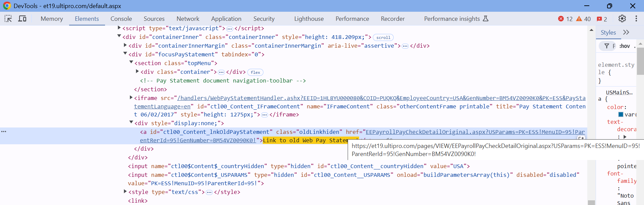Viewport: 644px width, 205px height.
Task: Collapse the containerInner div node
Action: pos(119,36)
